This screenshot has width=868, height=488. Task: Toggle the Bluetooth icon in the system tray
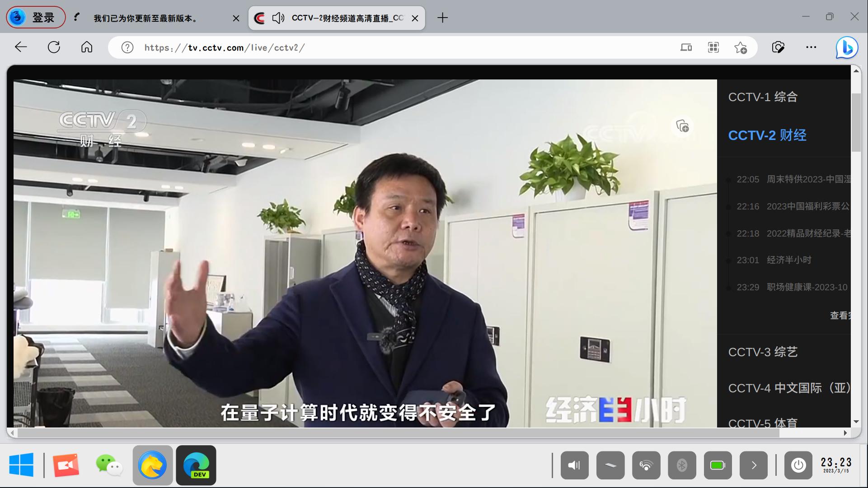[682, 465]
